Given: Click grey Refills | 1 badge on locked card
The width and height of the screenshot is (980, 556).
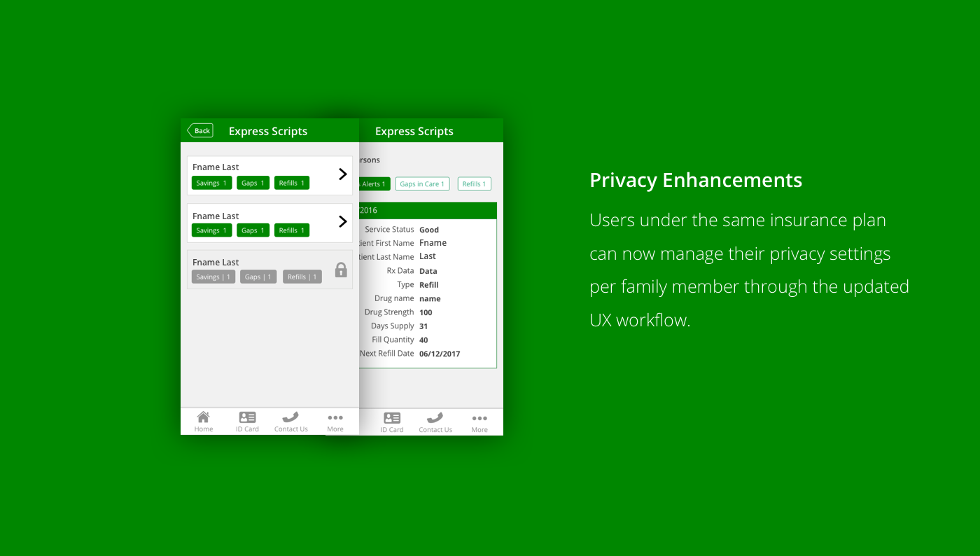Looking at the screenshot, I should click(302, 277).
